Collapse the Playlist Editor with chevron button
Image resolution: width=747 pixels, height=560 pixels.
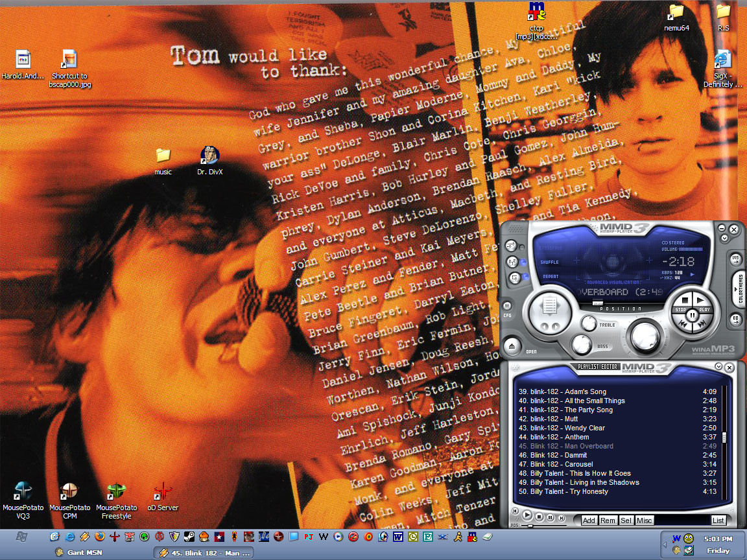[x=719, y=366]
